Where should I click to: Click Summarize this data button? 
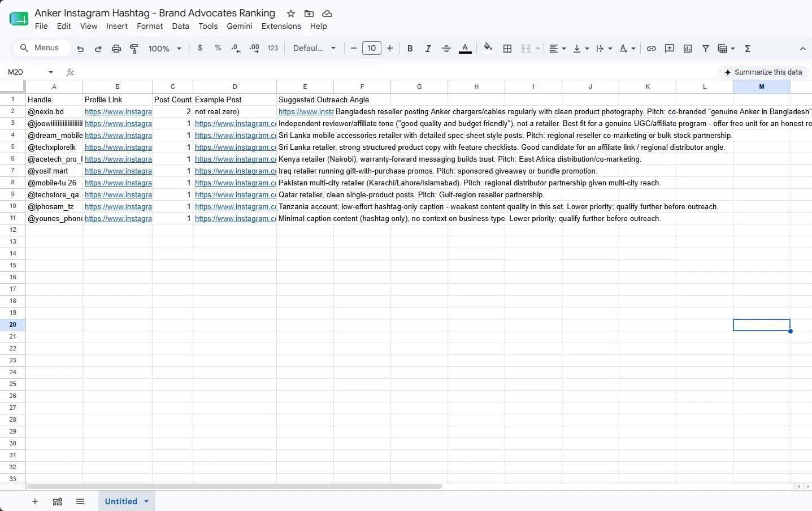coord(763,72)
